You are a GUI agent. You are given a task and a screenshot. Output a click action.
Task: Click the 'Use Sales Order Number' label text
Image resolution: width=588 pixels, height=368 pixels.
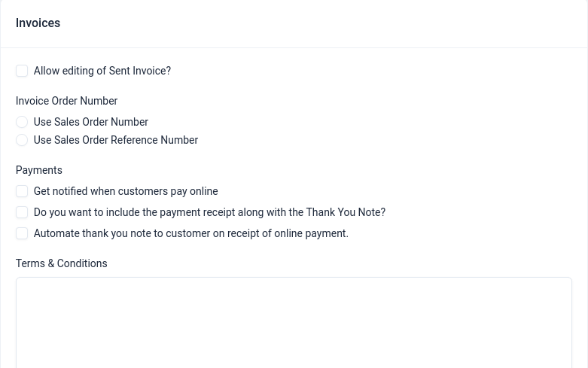pyautogui.click(x=91, y=122)
